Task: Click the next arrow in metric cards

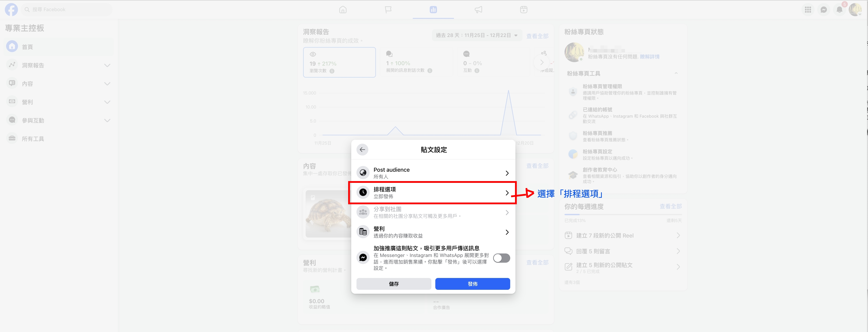Action: tap(542, 62)
